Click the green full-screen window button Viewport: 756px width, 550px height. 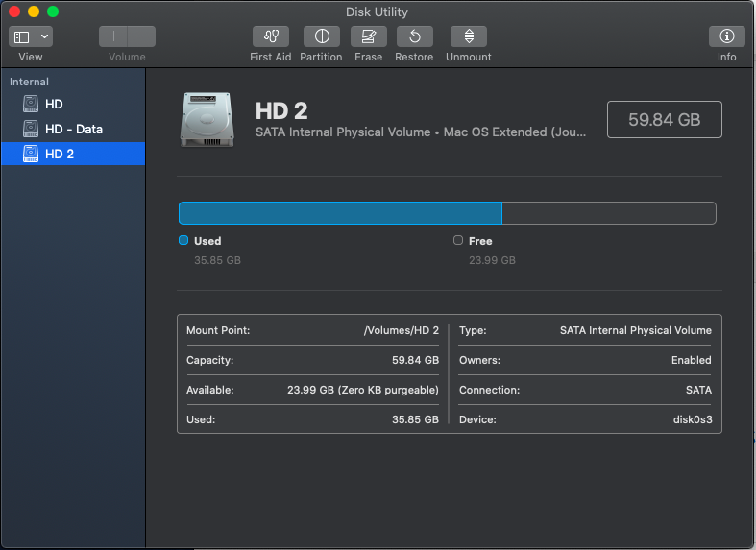(x=53, y=12)
